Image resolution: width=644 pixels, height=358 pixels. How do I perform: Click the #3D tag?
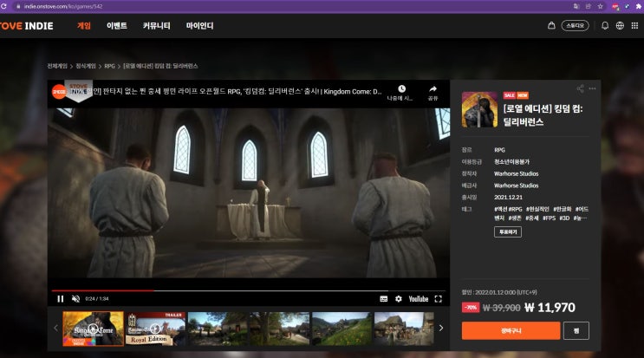tap(564, 218)
